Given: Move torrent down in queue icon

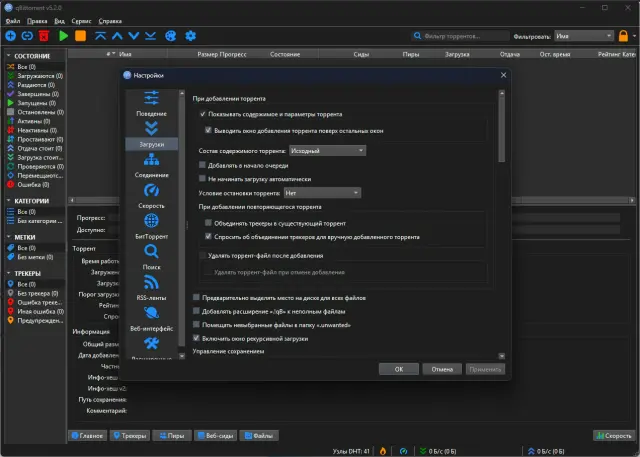Looking at the screenshot, I should (x=134, y=36).
